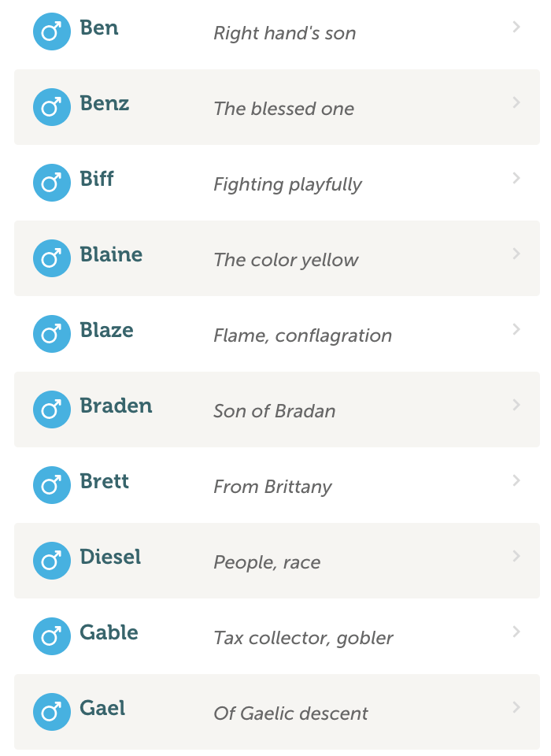
Task: Select the name Braden
Action: coord(116,406)
